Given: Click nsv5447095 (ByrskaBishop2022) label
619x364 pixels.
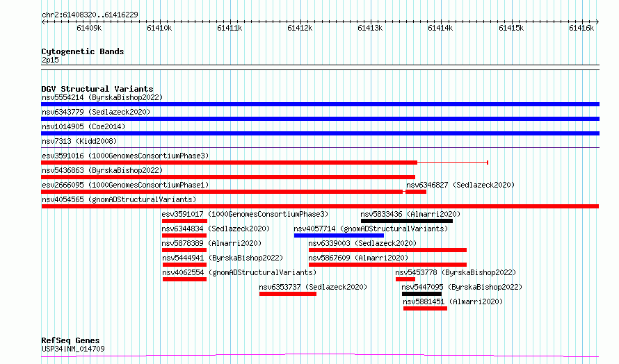Looking at the screenshot, I should [462, 287].
